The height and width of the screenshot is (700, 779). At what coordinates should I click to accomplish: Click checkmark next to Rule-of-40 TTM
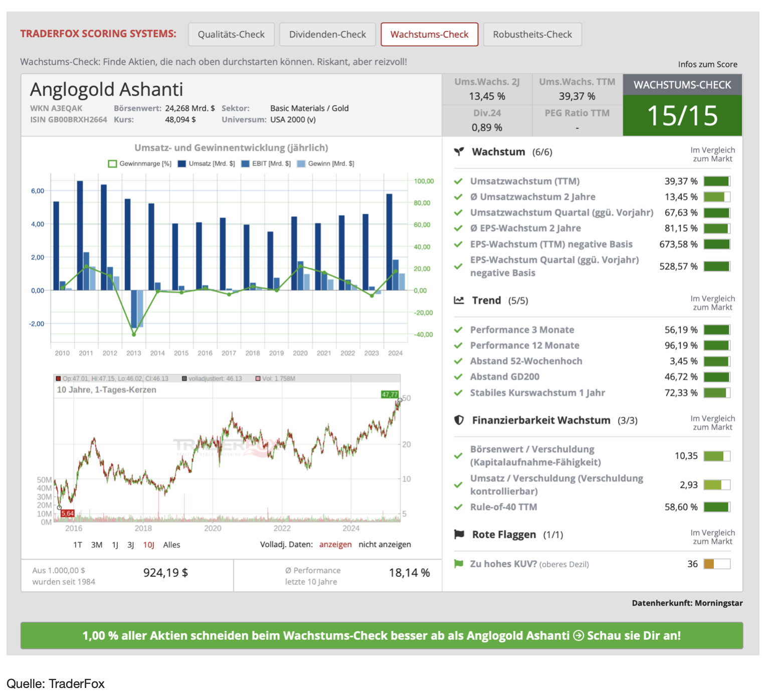458,507
